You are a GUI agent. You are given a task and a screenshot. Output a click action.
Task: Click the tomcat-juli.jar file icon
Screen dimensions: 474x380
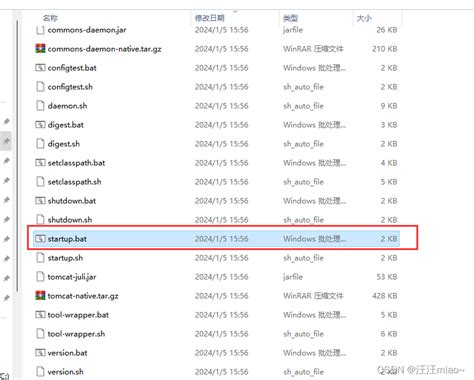pyautogui.click(x=40, y=277)
